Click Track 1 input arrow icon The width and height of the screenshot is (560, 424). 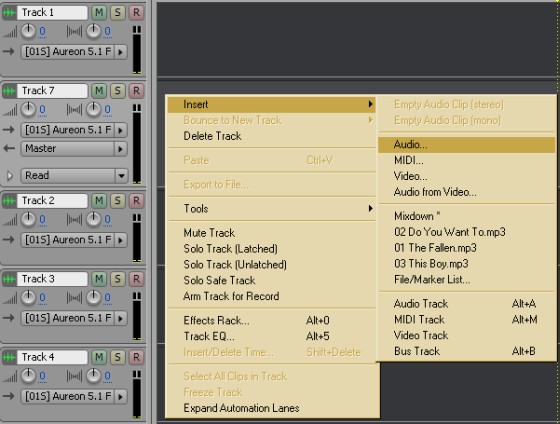[8, 51]
